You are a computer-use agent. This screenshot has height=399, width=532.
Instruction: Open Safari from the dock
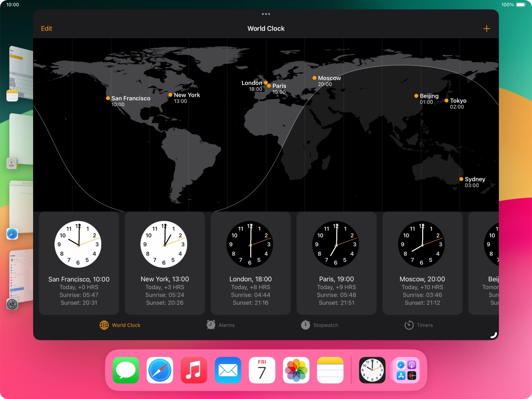pyautogui.click(x=160, y=370)
